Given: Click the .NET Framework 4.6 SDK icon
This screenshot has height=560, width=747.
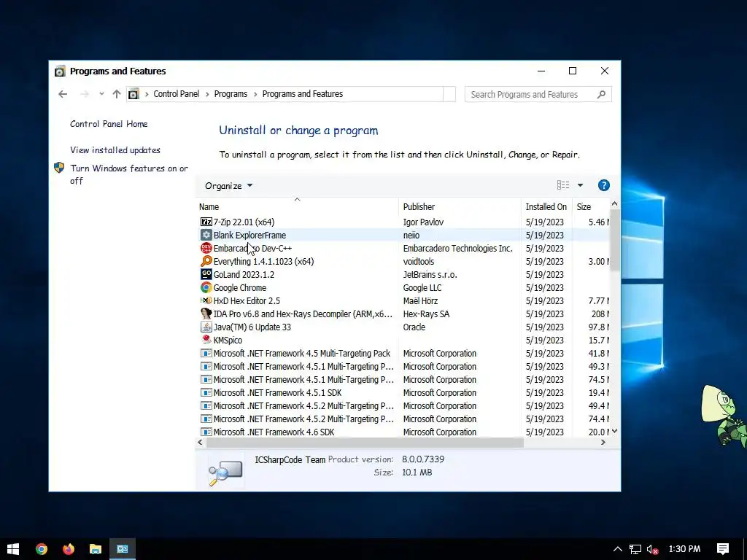Looking at the screenshot, I should (x=206, y=432).
